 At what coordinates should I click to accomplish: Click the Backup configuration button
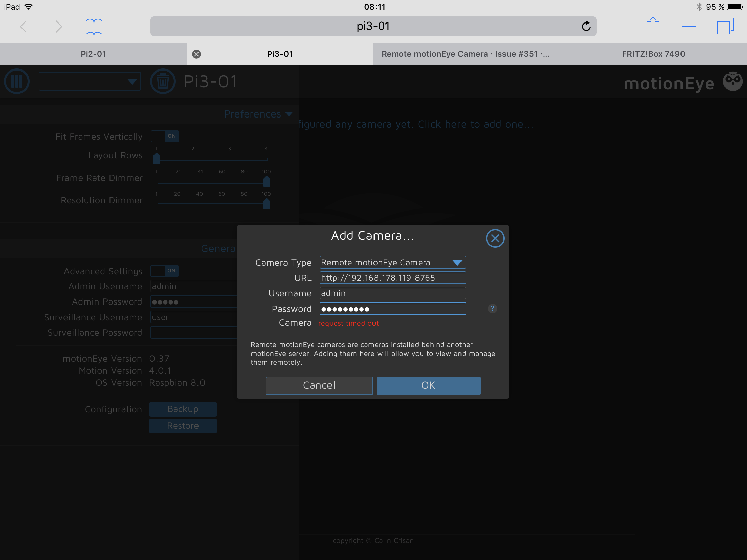click(x=183, y=409)
